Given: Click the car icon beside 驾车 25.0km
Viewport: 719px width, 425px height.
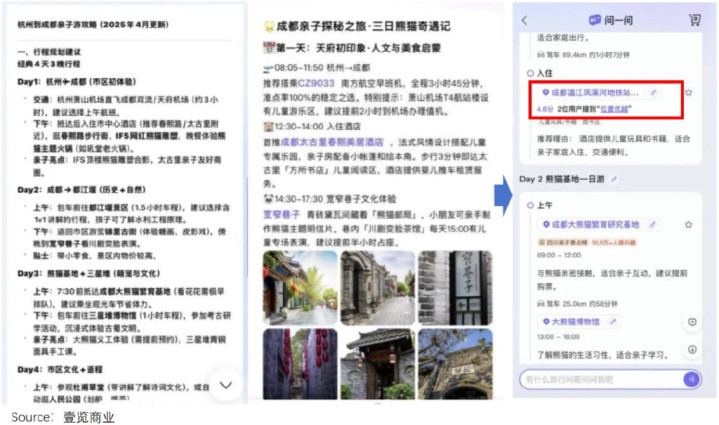Looking at the screenshot, I should point(541,304).
